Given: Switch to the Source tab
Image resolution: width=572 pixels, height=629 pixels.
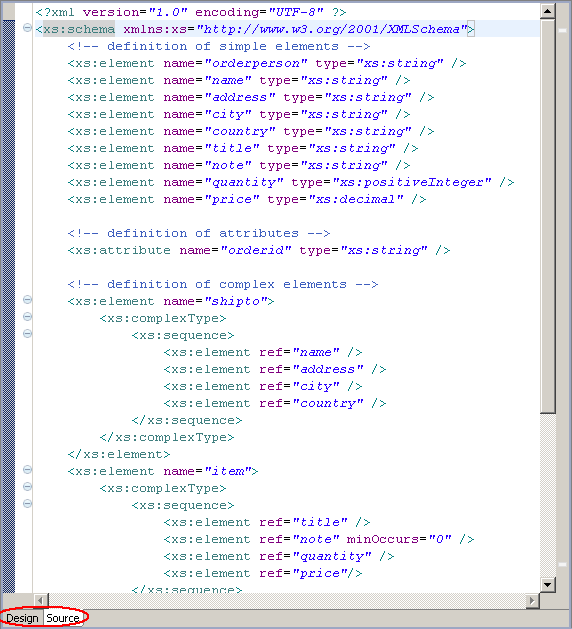Looking at the screenshot, I should tap(63, 618).
